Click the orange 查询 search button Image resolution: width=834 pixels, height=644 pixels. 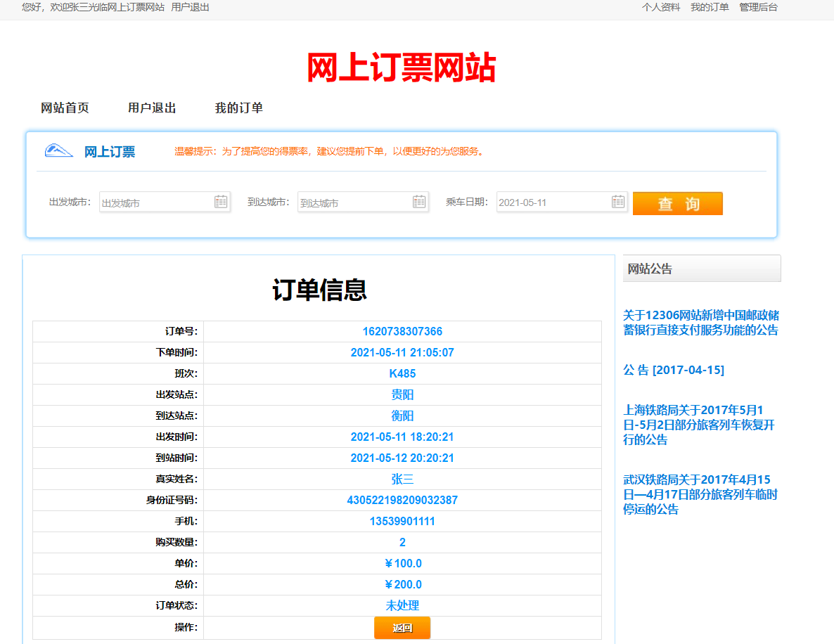678,203
